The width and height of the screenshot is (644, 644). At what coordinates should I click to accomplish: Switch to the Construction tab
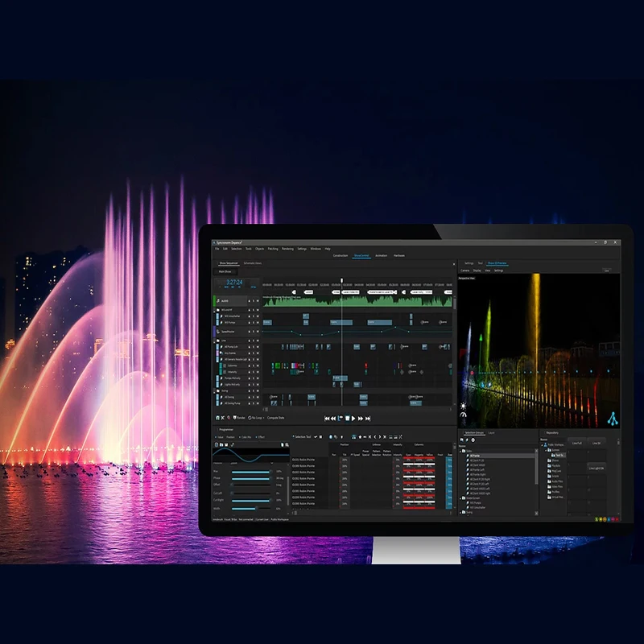(x=341, y=255)
